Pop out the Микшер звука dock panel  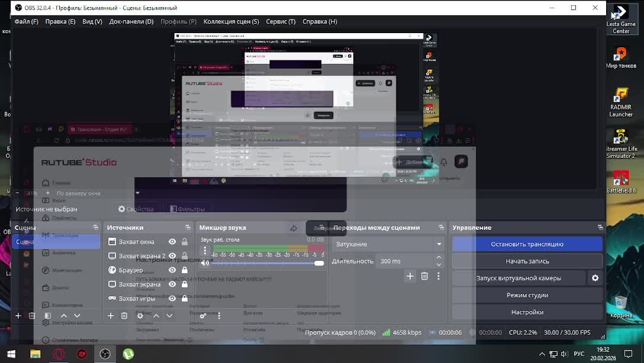click(x=322, y=227)
